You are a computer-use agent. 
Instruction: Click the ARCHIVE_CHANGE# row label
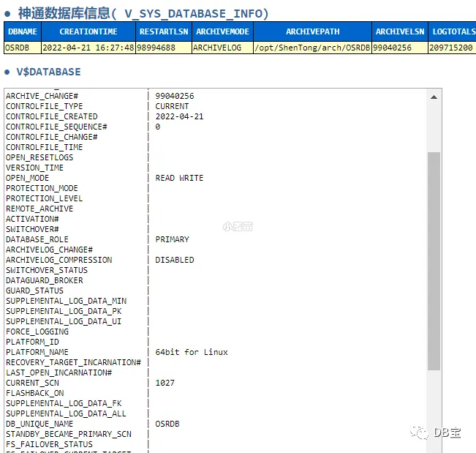(x=42, y=96)
